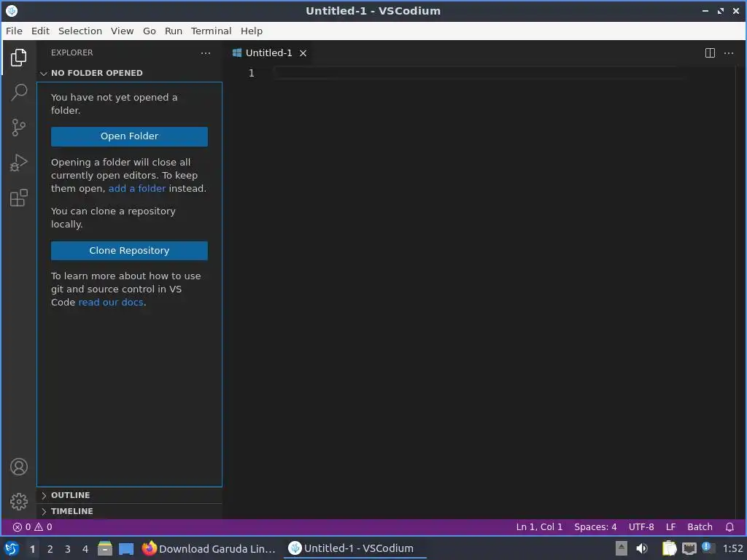
Task: Open the Go menu
Action: tap(149, 31)
